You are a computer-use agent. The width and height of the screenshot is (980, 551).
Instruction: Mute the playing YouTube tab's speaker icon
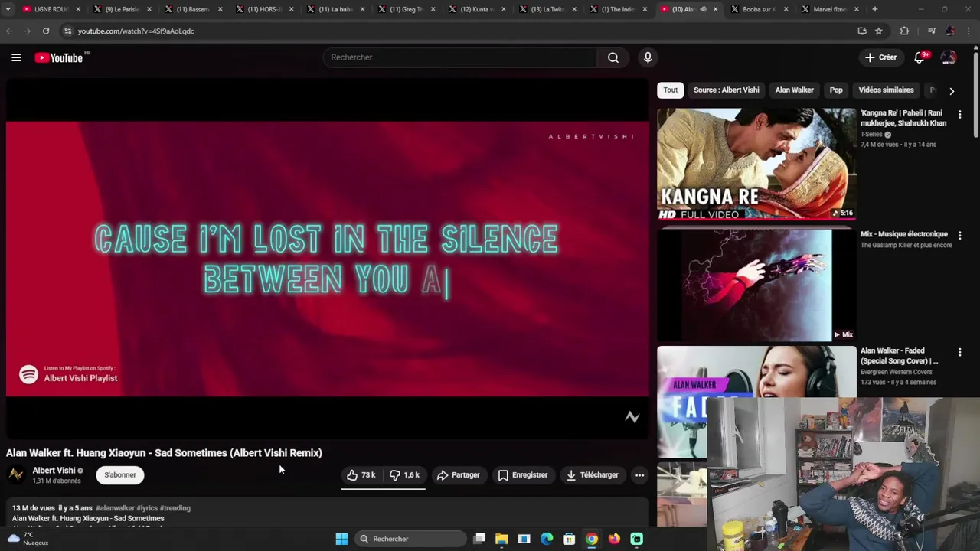tap(703, 9)
